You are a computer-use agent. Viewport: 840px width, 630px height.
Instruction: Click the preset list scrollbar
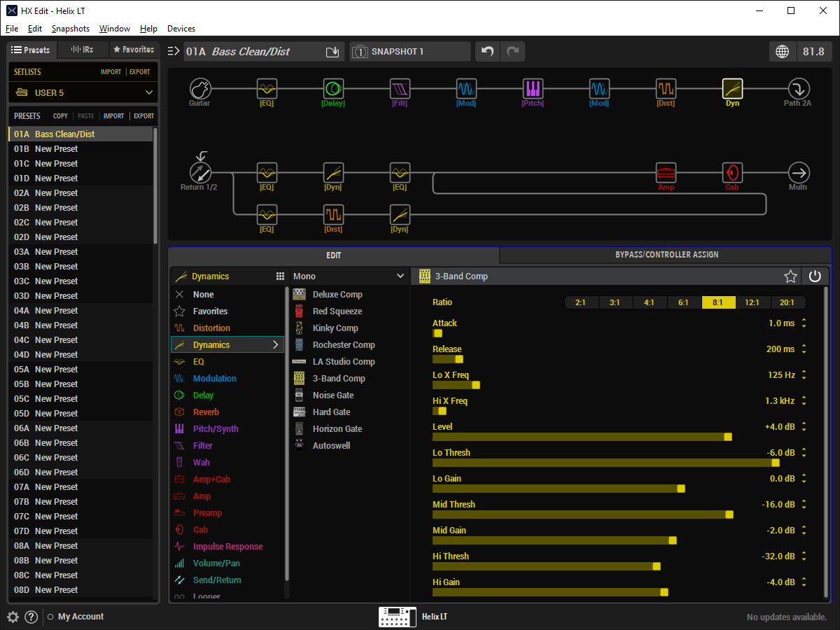pos(155,186)
